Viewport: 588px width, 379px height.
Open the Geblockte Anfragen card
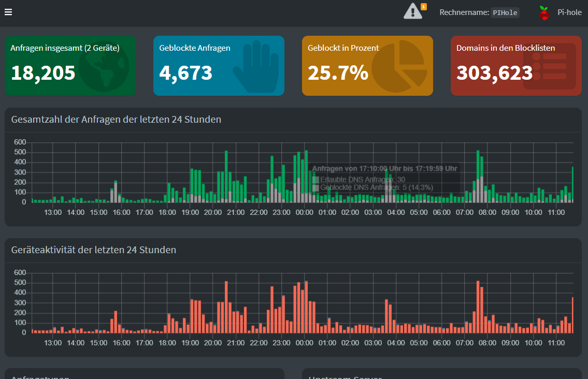[219, 66]
